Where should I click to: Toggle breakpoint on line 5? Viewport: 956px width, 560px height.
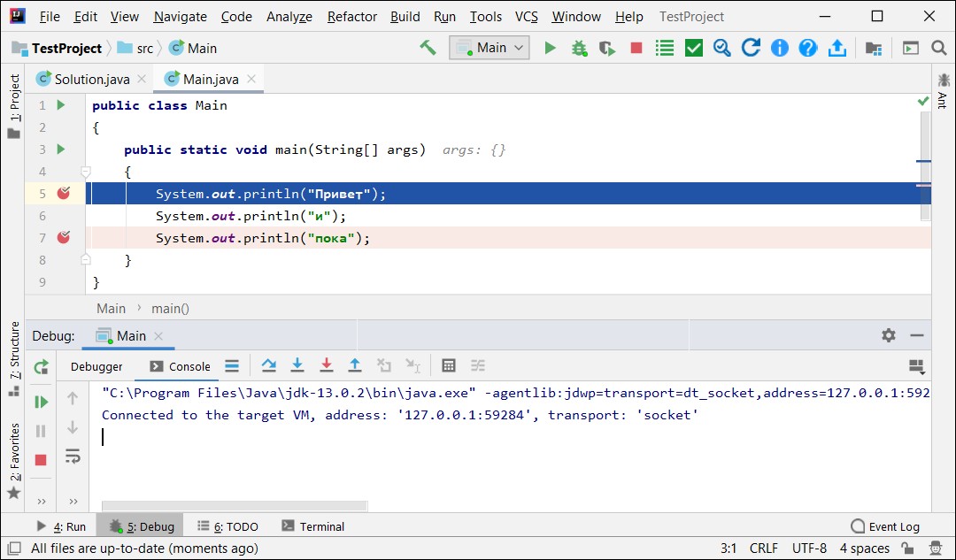[x=64, y=193]
